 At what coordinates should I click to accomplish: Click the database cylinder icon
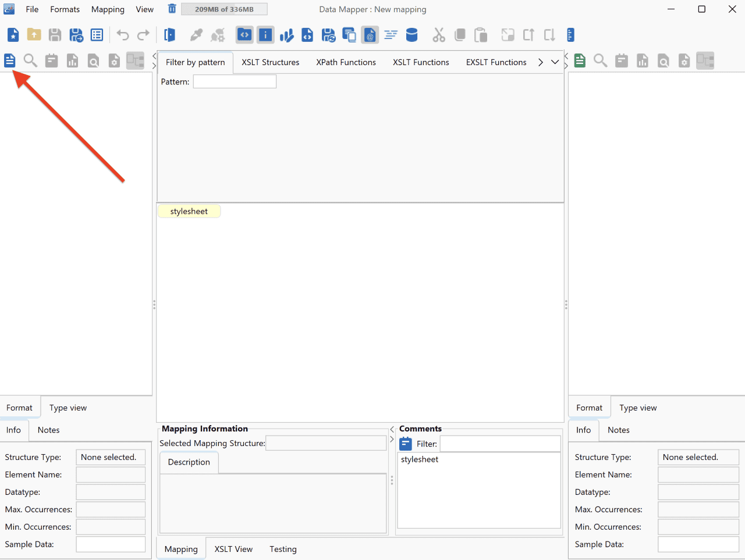(x=411, y=35)
